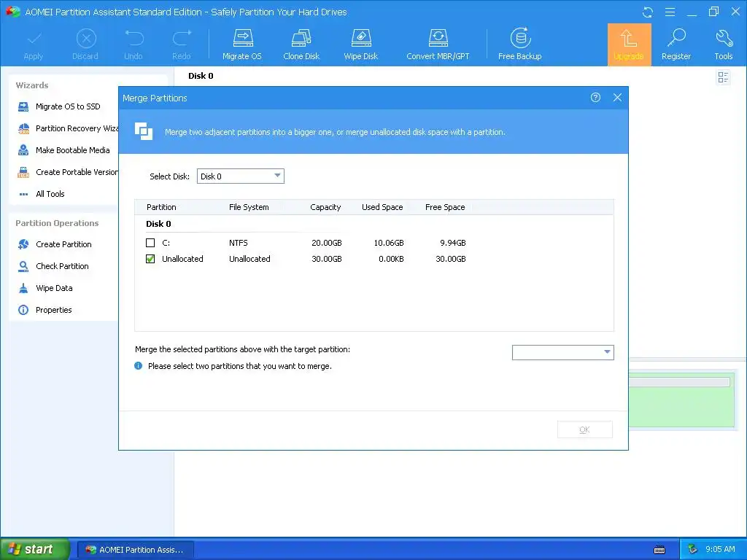Viewport: 747px width, 560px height.
Task: Open partition Properties
Action: pyautogui.click(x=44, y=310)
